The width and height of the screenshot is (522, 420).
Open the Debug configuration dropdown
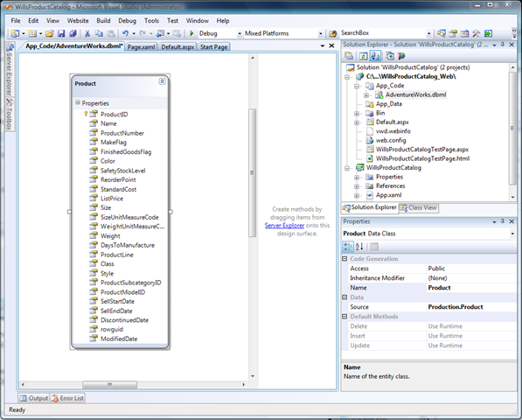239,33
